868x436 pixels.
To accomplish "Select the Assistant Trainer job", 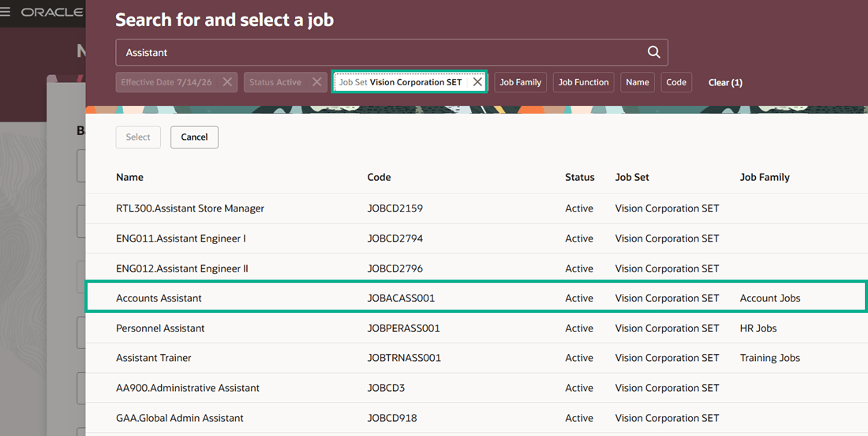I will click(477, 358).
